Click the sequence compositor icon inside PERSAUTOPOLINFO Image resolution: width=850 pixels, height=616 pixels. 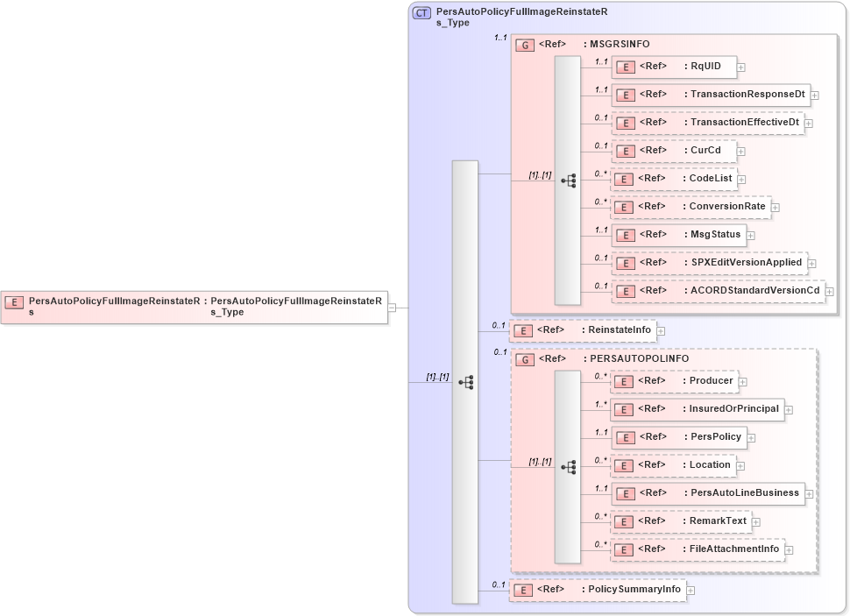(570, 467)
